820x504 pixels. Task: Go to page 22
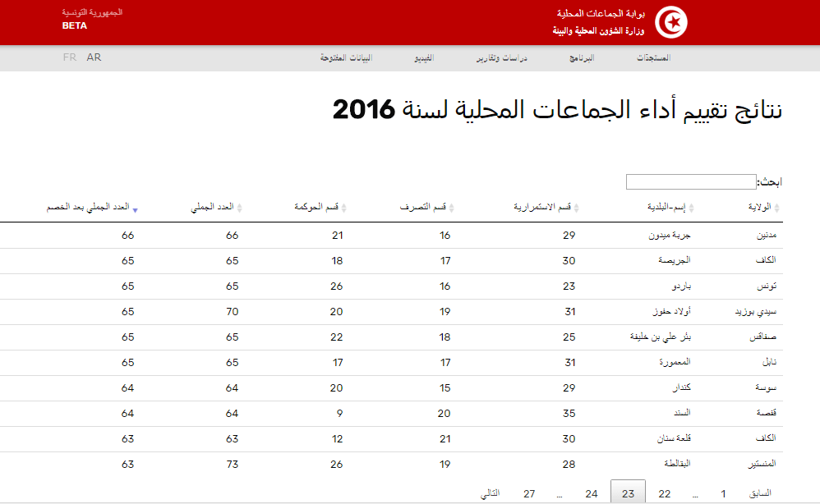click(665, 493)
